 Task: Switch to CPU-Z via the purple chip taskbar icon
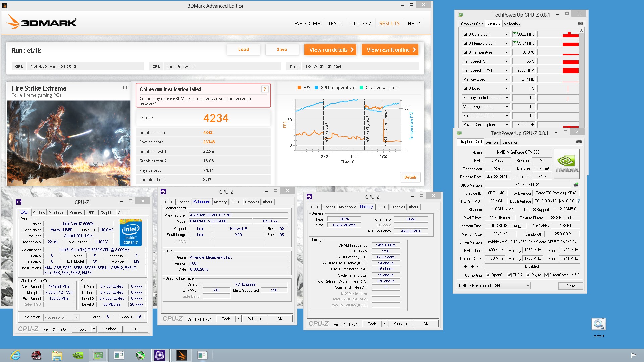[x=160, y=355]
